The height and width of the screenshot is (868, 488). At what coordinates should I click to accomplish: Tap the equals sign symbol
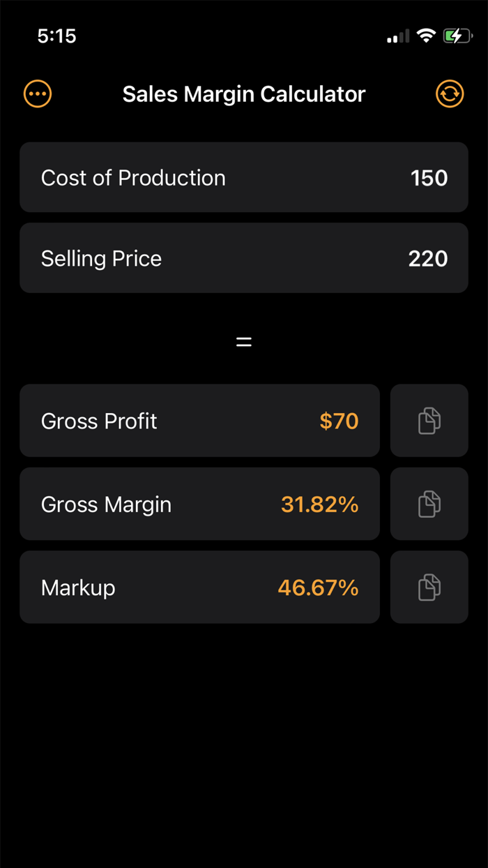tap(243, 341)
